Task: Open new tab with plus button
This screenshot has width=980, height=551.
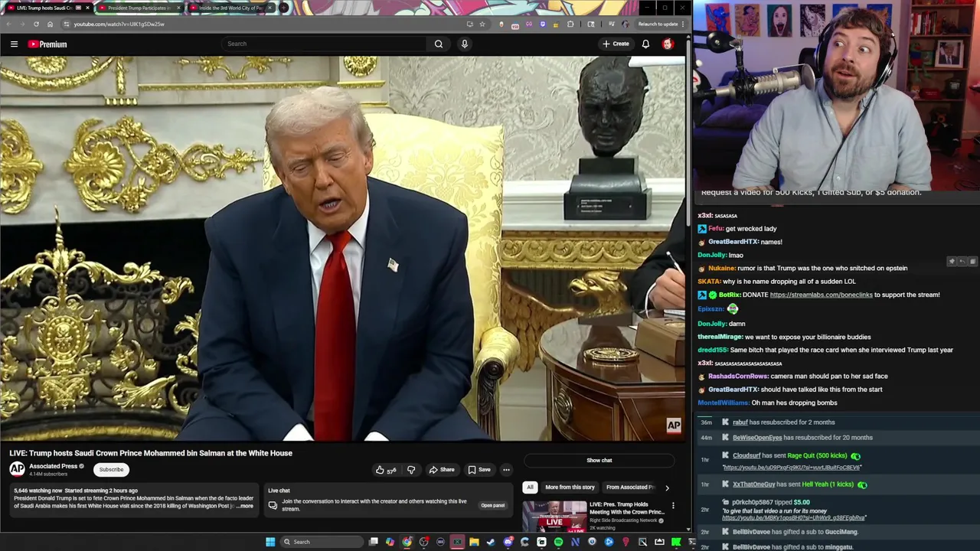Action: (283, 8)
